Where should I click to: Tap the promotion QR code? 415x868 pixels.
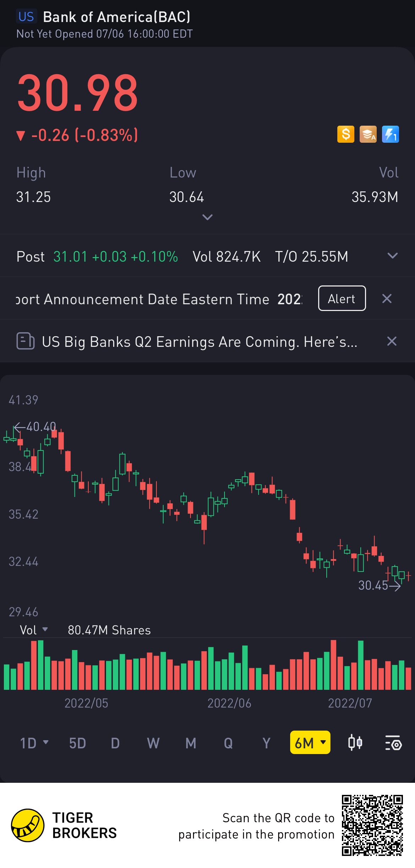pyautogui.click(x=372, y=825)
